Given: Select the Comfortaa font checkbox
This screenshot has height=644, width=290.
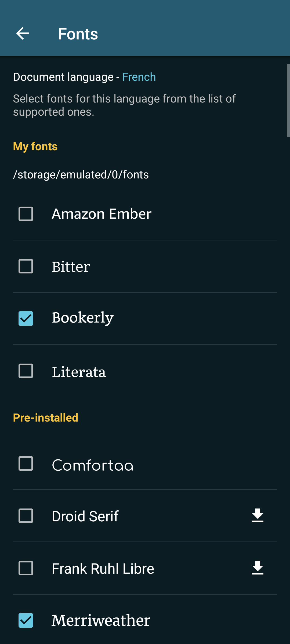Looking at the screenshot, I should coord(26,463).
